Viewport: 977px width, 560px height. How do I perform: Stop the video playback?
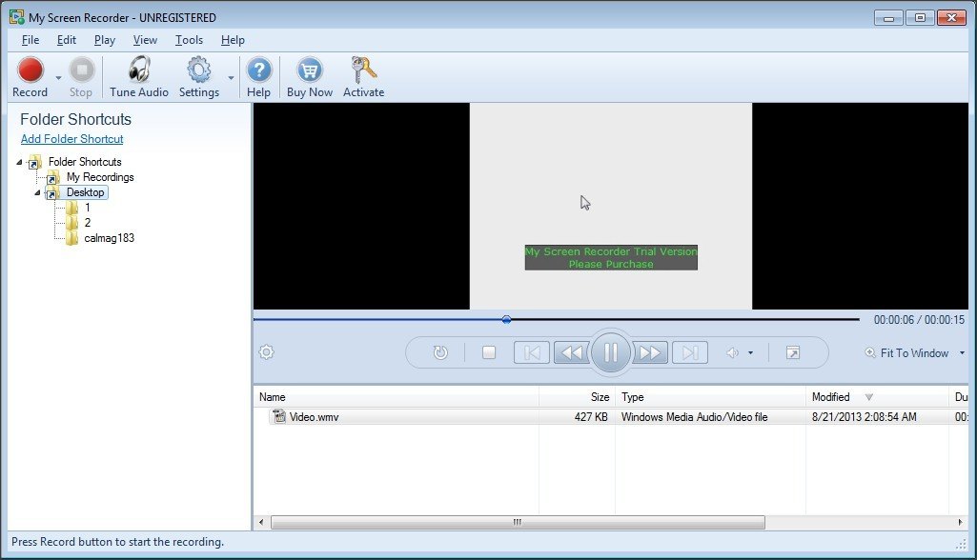pyautogui.click(x=489, y=352)
